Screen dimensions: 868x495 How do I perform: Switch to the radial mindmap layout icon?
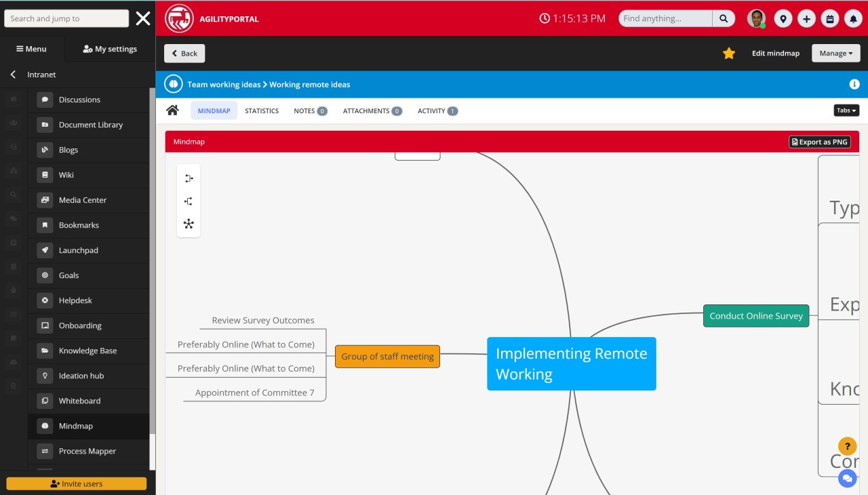(x=189, y=224)
